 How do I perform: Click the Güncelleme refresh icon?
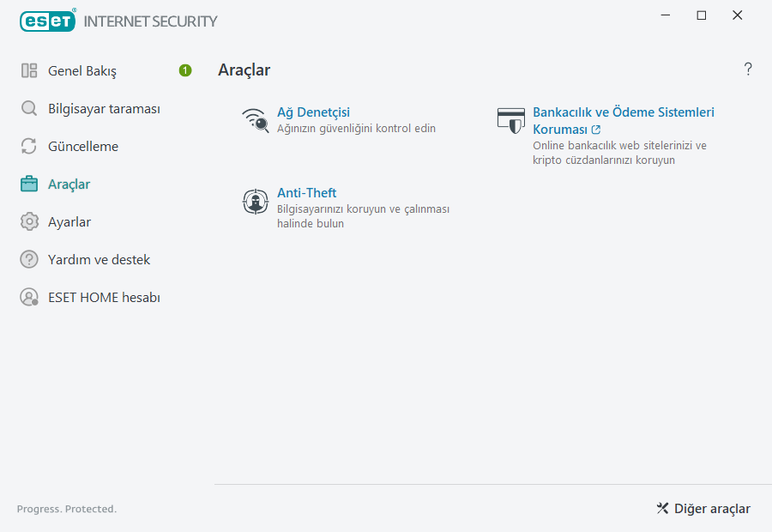28,146
